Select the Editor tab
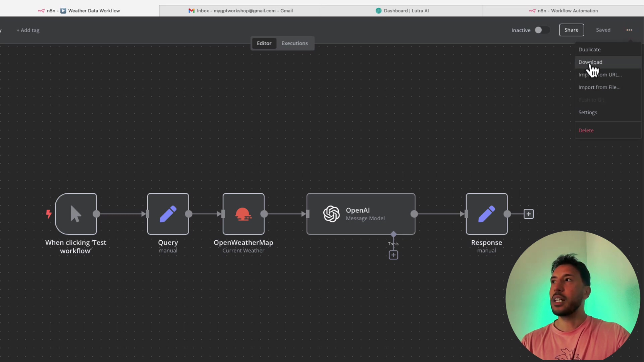The width and height of the screenshot is (644, 362). click(264, 43)
